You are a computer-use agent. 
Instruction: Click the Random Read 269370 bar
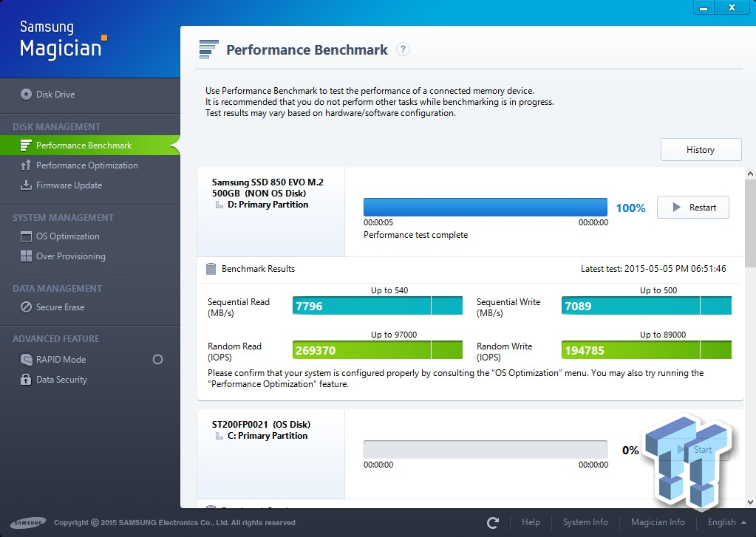(377, 350)
